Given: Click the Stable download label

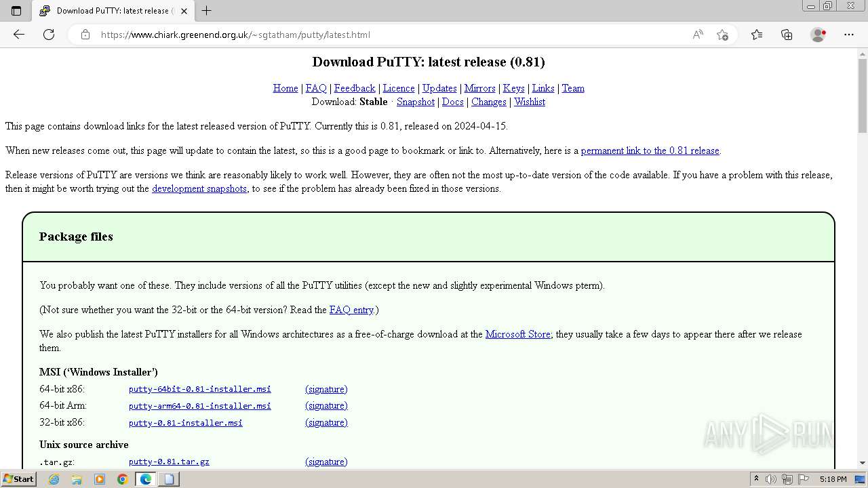Looking at the screenshot, I should click(x=374, y=102).
